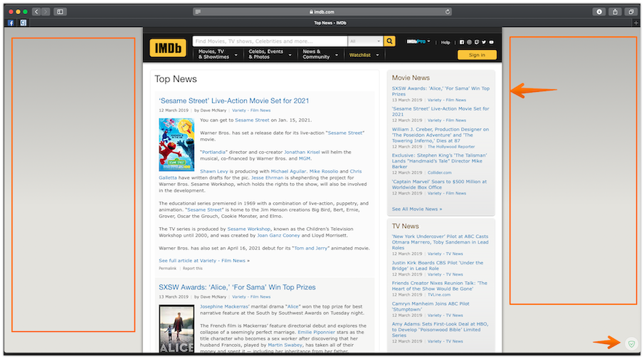The height and width of the screenshot is (359, 644).
Task: Open Joan Ganz Cooney name link
Action: pyautogui.click(x=278, y=236)
